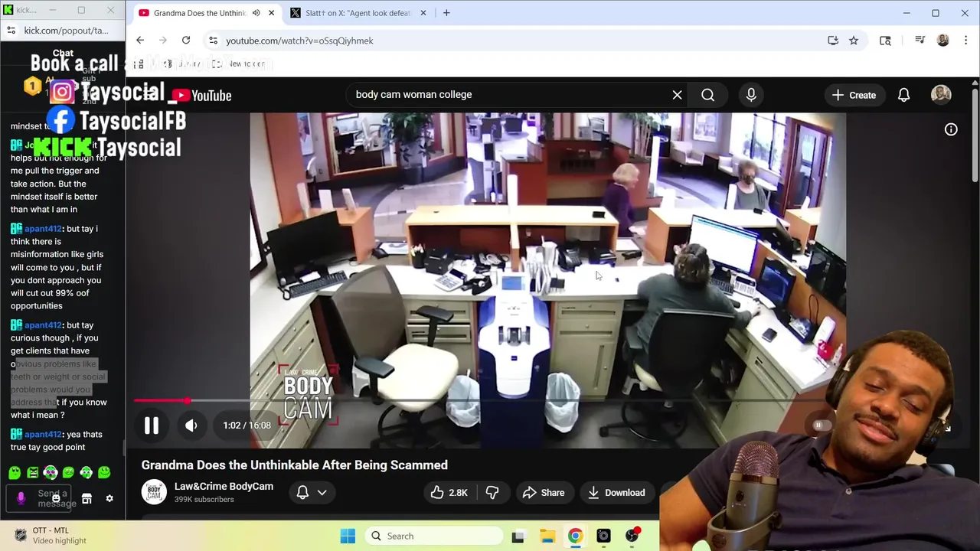Open subscription notification bell dropdown

pos(312,493)
